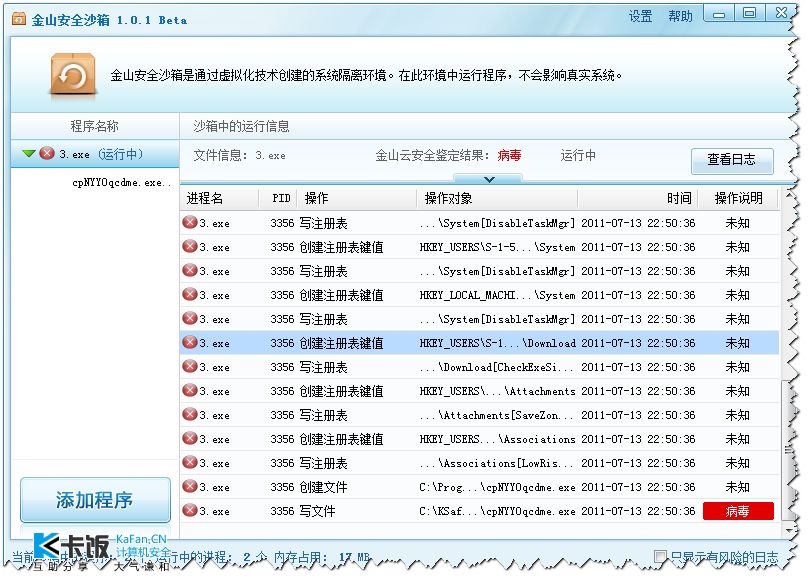Expand file info panel using chevron arrow
The image size is (809, 579).
(x=488, y=179)
